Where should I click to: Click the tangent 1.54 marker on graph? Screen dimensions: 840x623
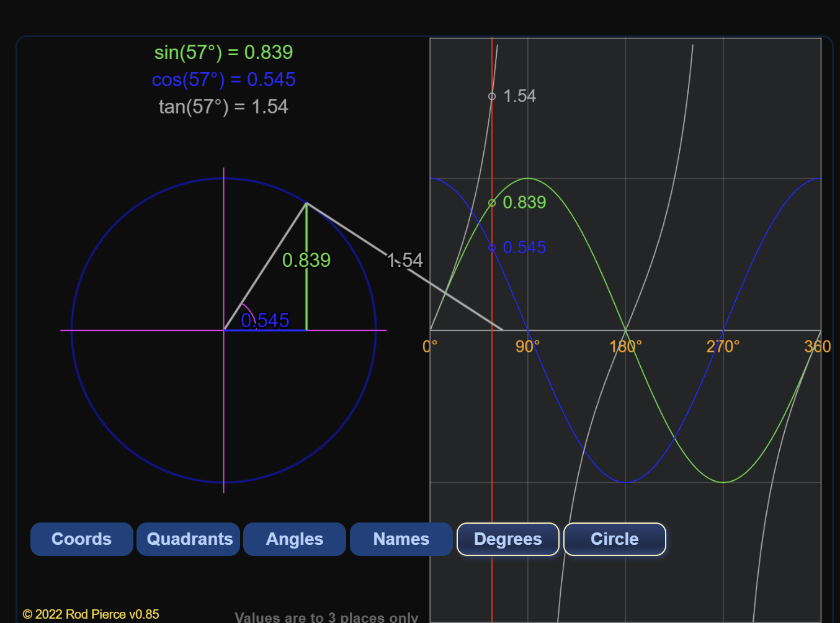[x=492, y=96]
